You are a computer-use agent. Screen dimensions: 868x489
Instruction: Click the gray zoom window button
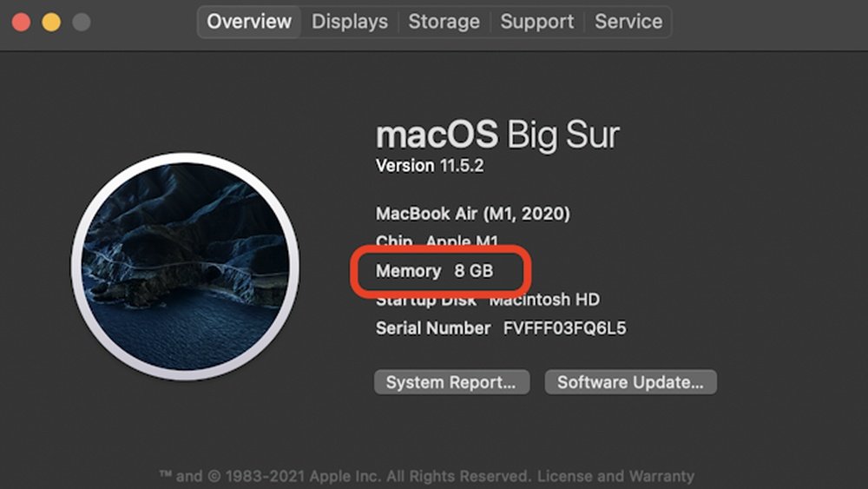[82, 23]
